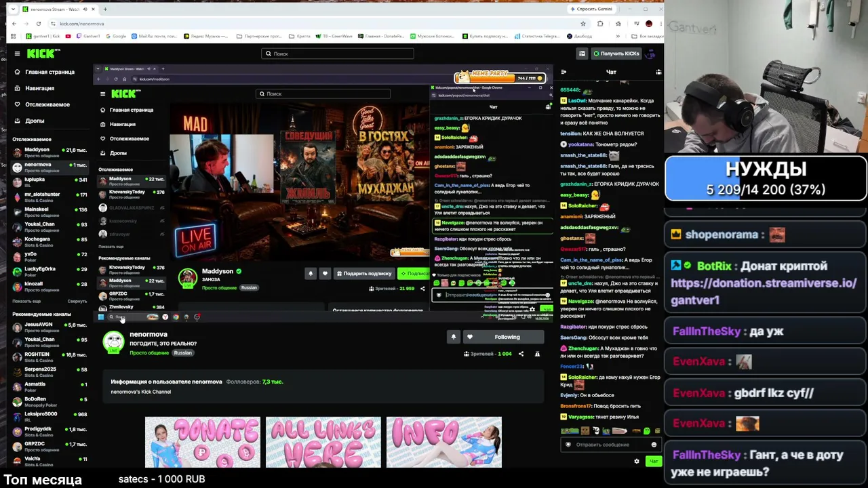
Task: Share the nenormova stream
Action: [521, 354]
